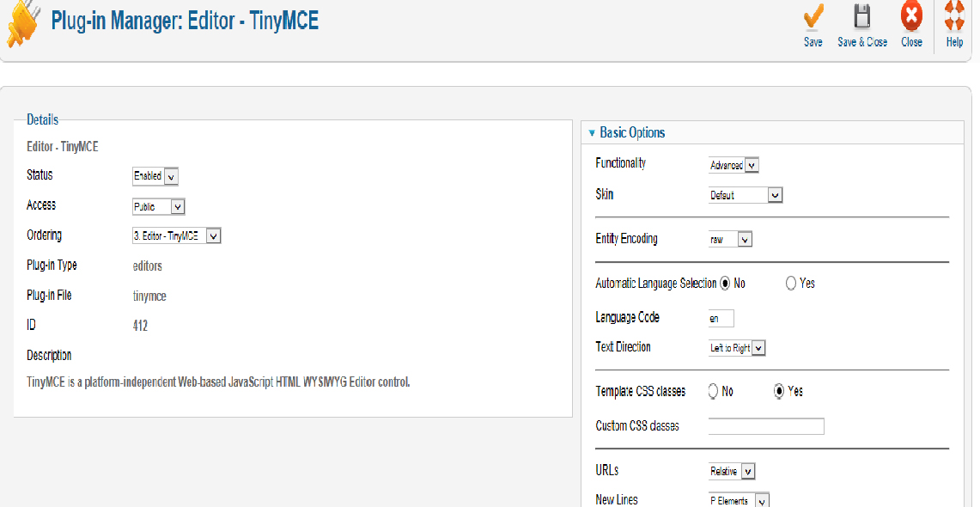Open the Functionality dropdown
The width and height of the screenshot is (980, 507).
(733, 166)
